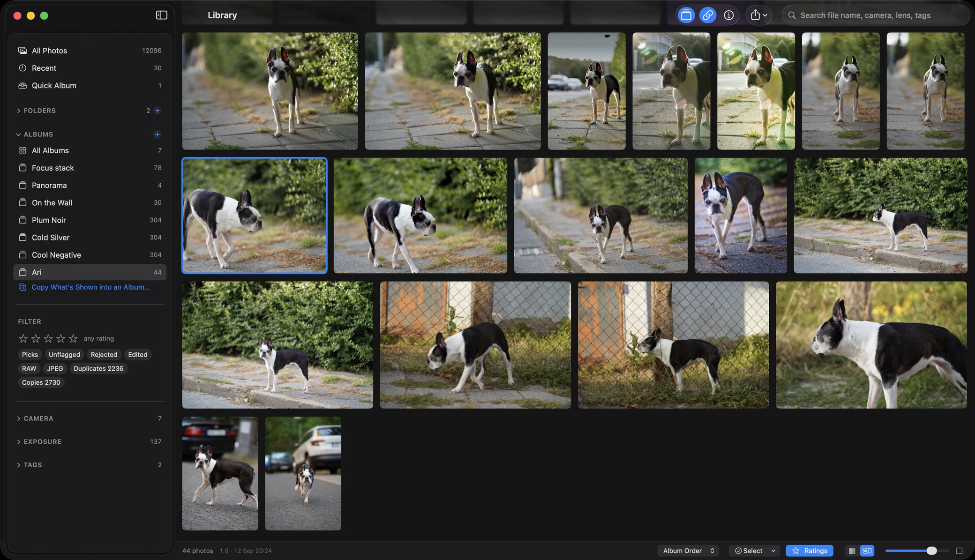Click the link icon in toolbar

pos(707,15)
